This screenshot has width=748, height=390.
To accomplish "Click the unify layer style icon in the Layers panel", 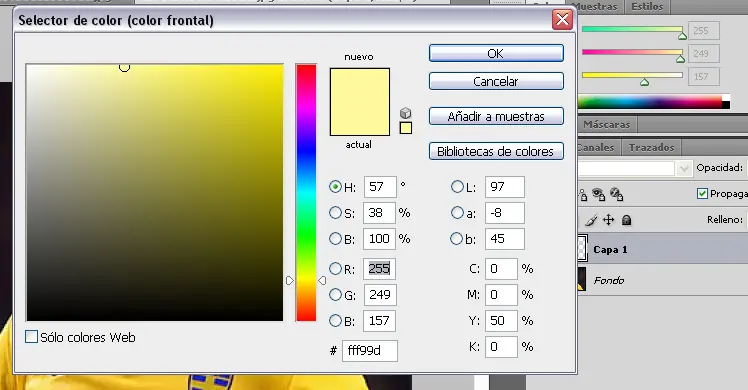I will point(617,194).
